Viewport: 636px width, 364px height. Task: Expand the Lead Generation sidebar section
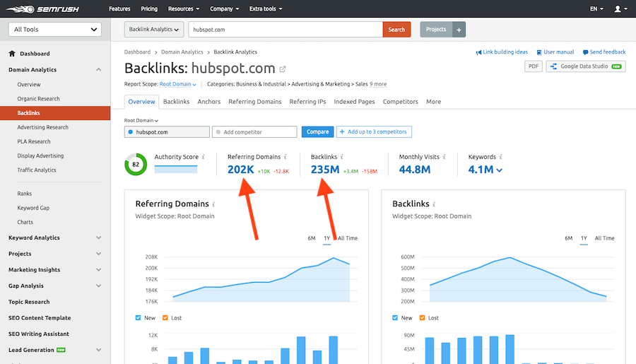pos(98,350)
